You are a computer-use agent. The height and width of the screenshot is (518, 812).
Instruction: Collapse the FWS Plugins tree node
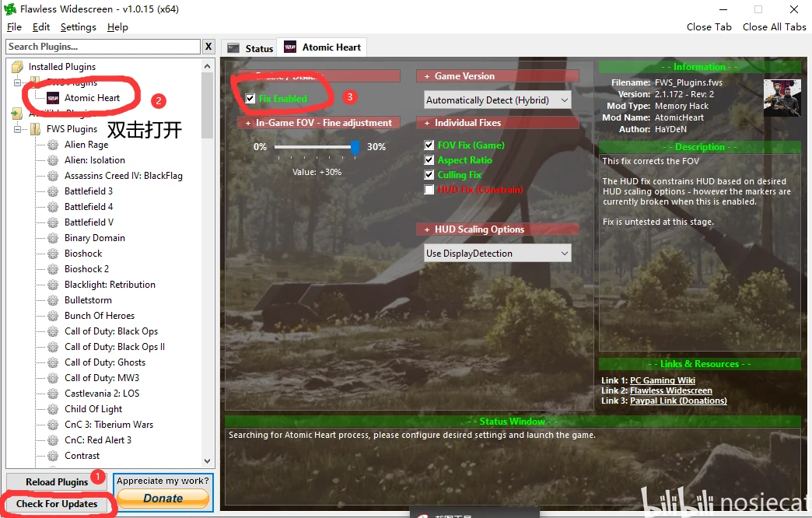(x=18, y=129)
